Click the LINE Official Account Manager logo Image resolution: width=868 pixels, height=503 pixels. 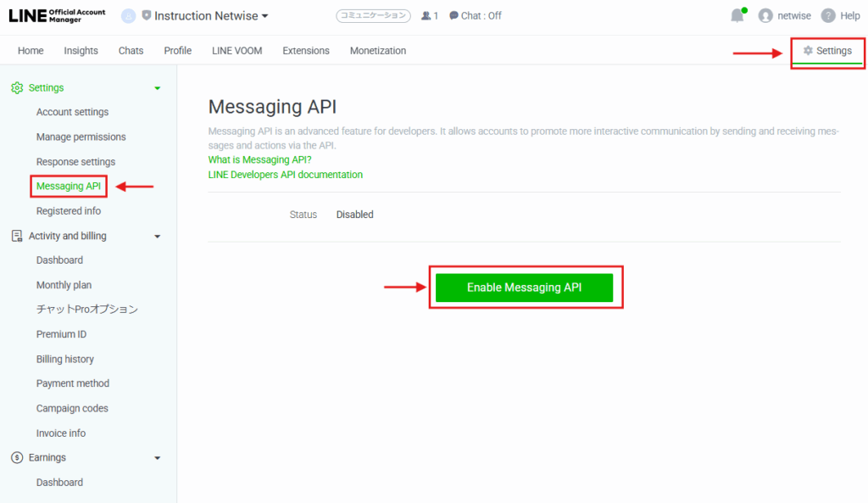pyautogui.click(x=56, y=16)
